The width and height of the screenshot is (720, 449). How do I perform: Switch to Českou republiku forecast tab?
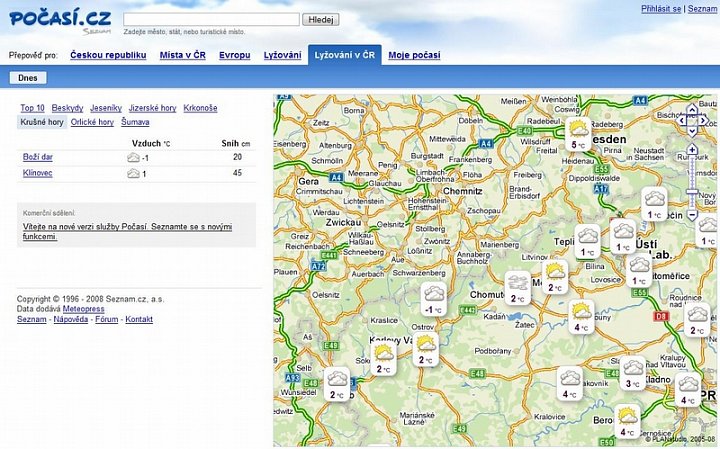coord(108,55)
